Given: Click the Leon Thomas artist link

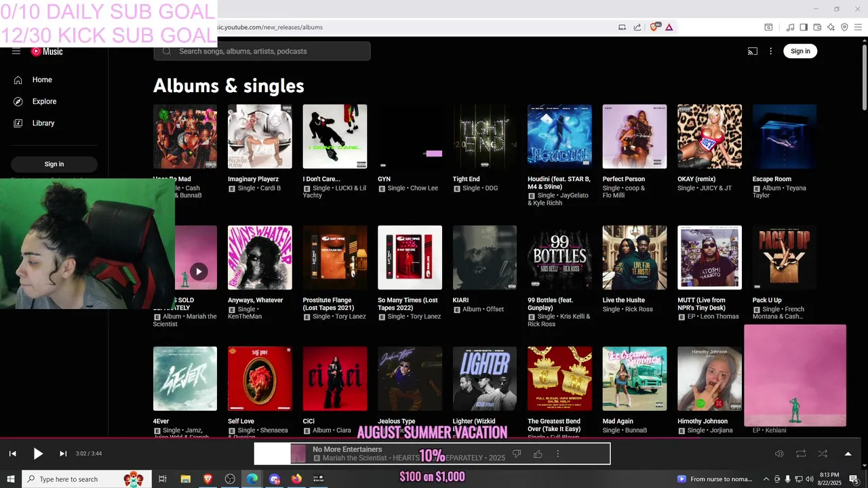Looking at the screenshot, I should point(718,317).
